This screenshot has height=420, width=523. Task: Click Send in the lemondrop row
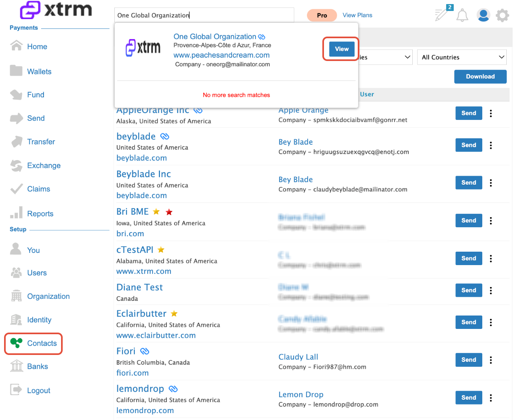coord(469,398)
